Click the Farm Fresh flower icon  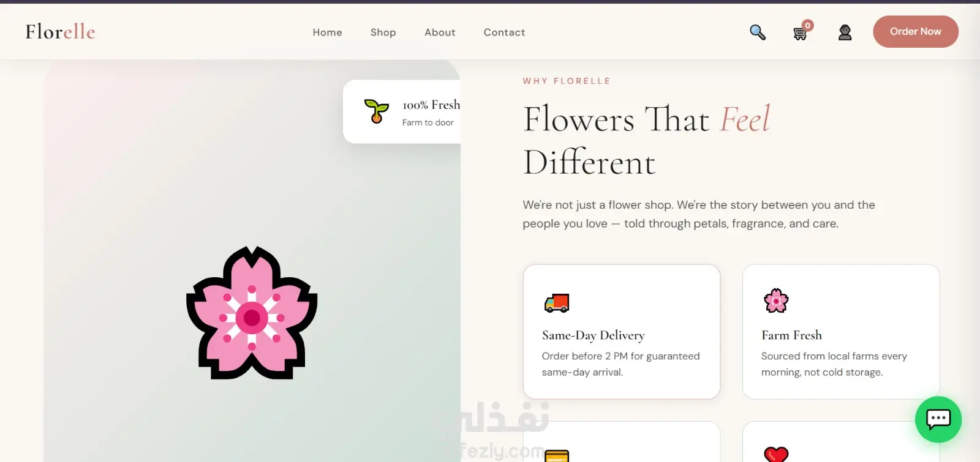tap(776, 300)
